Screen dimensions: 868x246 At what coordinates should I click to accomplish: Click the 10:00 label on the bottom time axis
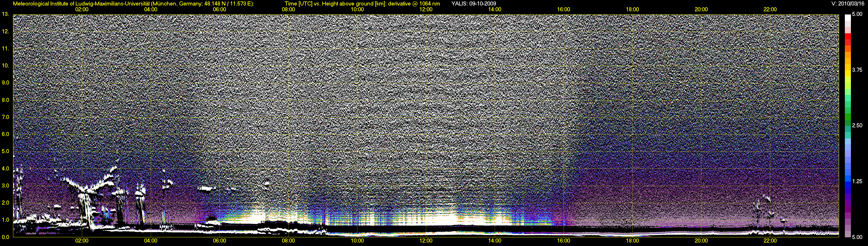tap(357, 241)
